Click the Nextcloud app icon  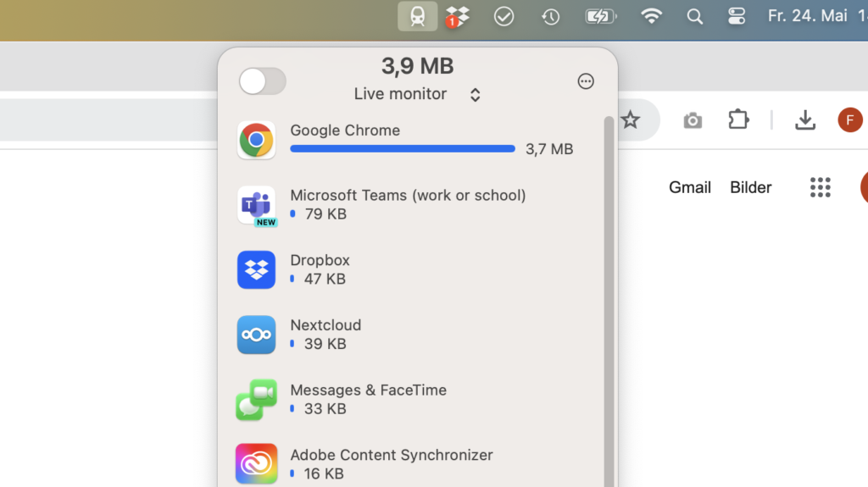click(256, 335)
